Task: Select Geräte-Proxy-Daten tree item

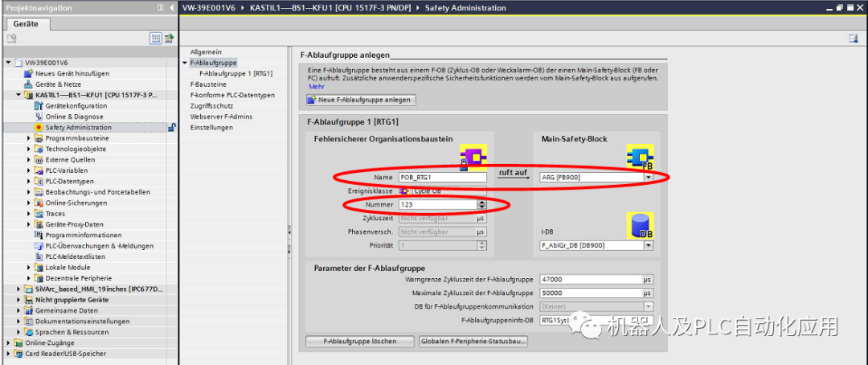Action: point(74,224)
